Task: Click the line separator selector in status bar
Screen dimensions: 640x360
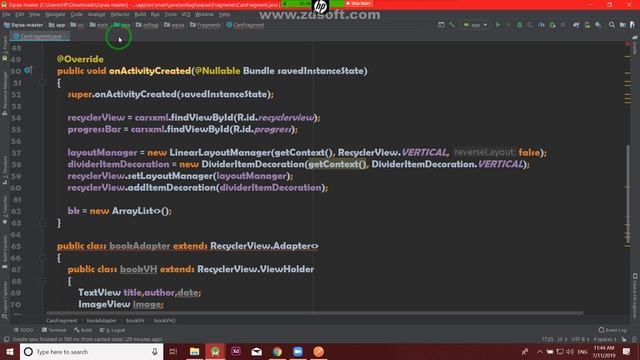Action: tap(562, 339)
